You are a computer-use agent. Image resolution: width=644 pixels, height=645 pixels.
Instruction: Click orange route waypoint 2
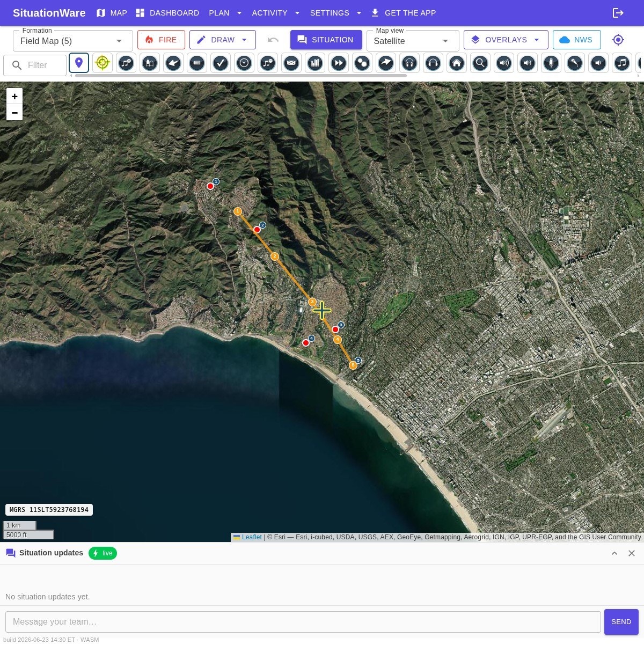click(x=275, y=256)
